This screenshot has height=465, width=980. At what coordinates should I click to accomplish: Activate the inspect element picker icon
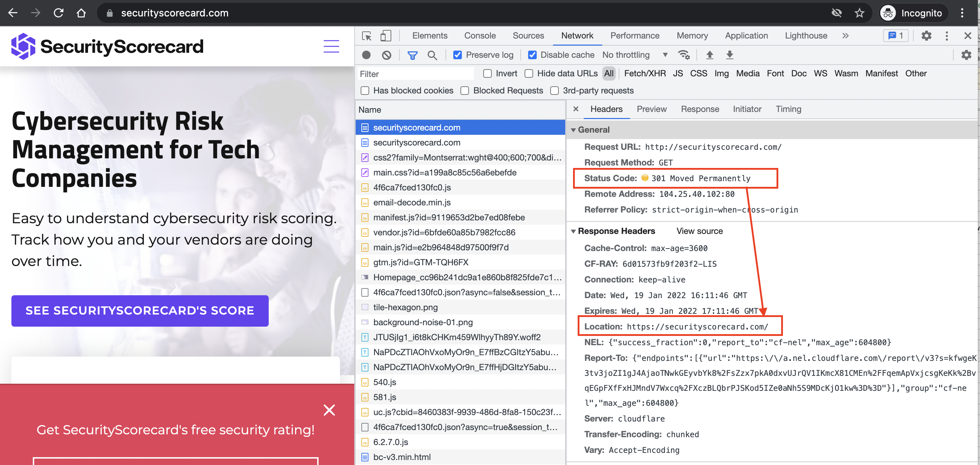coord(366,35)
